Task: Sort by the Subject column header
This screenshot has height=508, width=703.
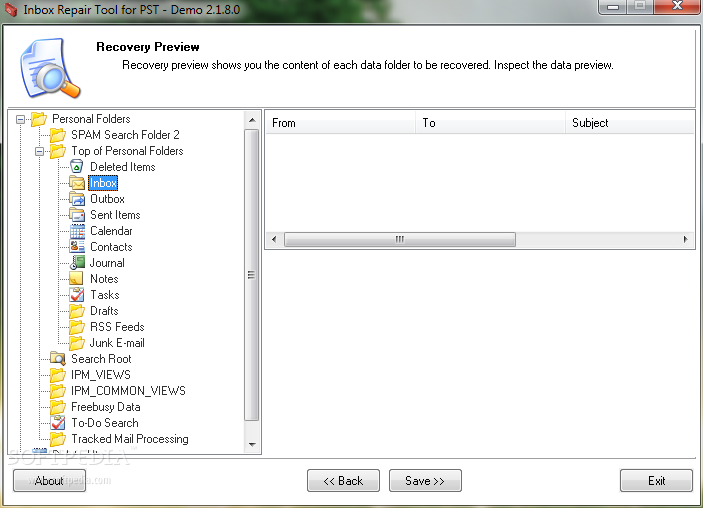Action: point(629,123)
